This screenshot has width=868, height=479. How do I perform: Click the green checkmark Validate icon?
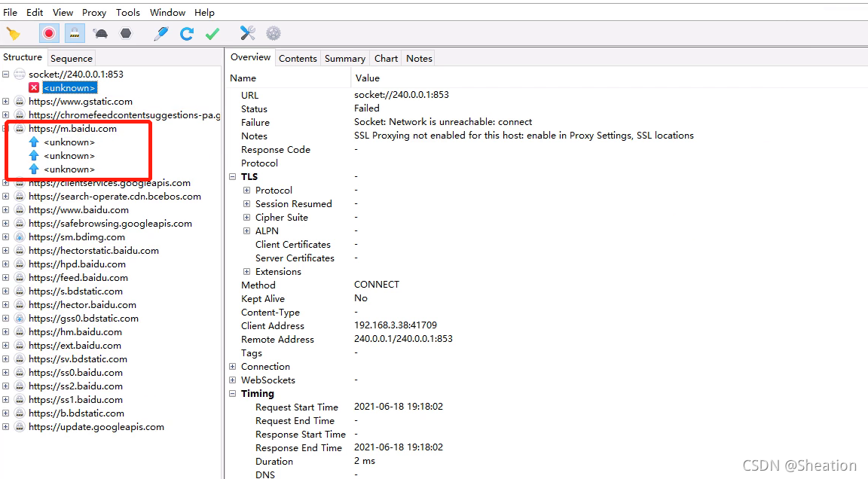click(x=212, y=34)
